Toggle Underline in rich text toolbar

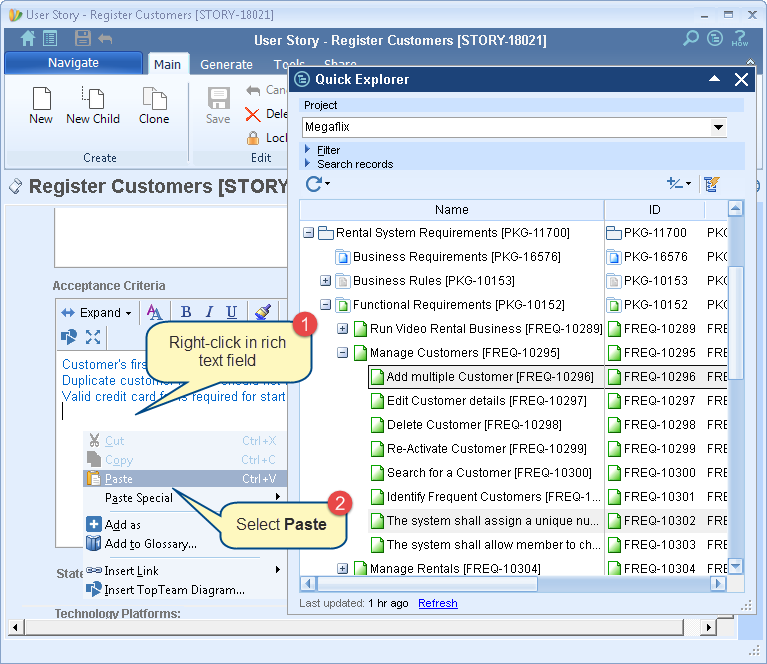tap(231, 312)
